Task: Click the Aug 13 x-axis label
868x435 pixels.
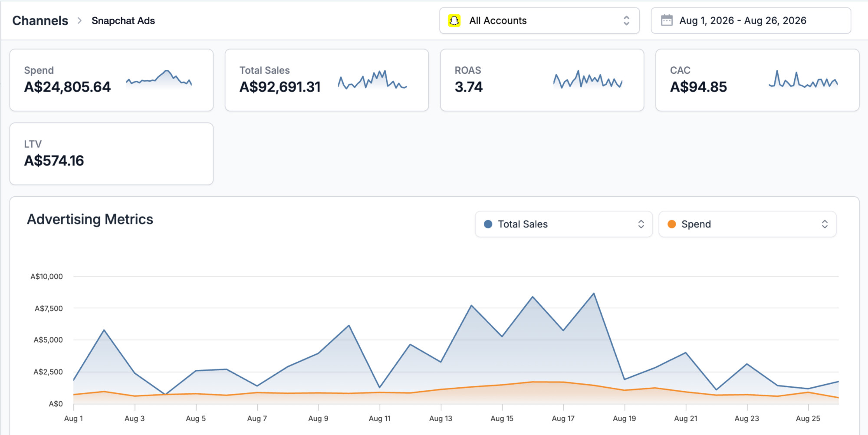Action: pos(441,419)
